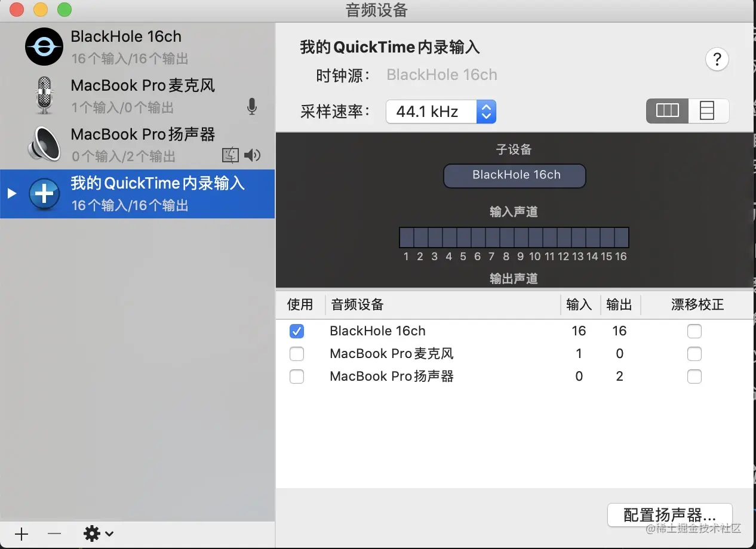
Task: Click the 使用 column header
Action: point(300,305)
